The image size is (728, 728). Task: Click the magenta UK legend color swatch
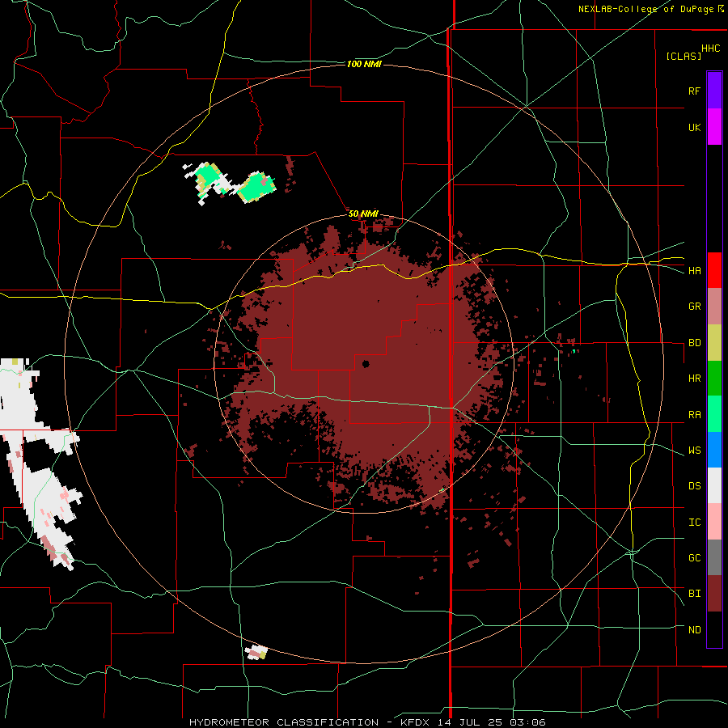coord(714,127)
